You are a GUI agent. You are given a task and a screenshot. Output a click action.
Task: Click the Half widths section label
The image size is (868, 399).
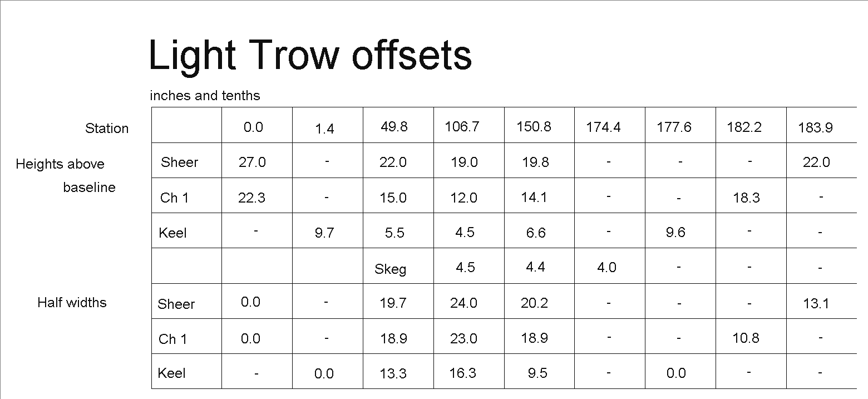pyautogui.click(x=72, y=302)
